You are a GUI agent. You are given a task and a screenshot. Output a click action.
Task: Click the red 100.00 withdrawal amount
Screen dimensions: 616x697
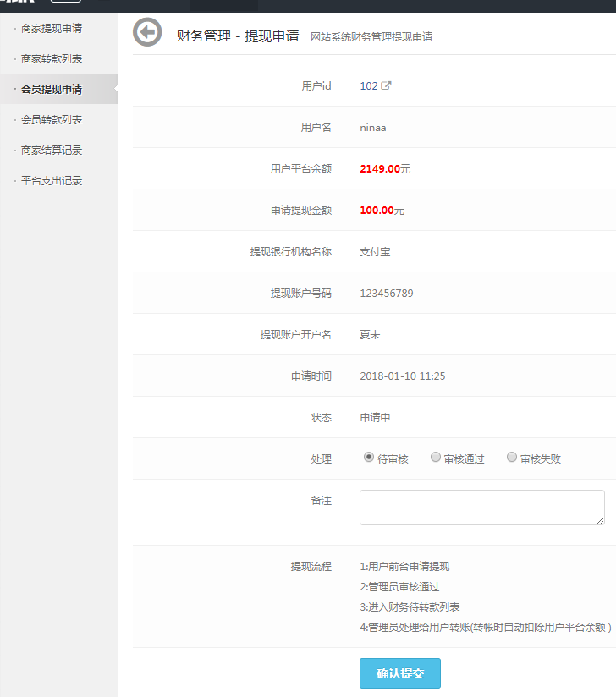pyautogui.click(x=377, y=211)
